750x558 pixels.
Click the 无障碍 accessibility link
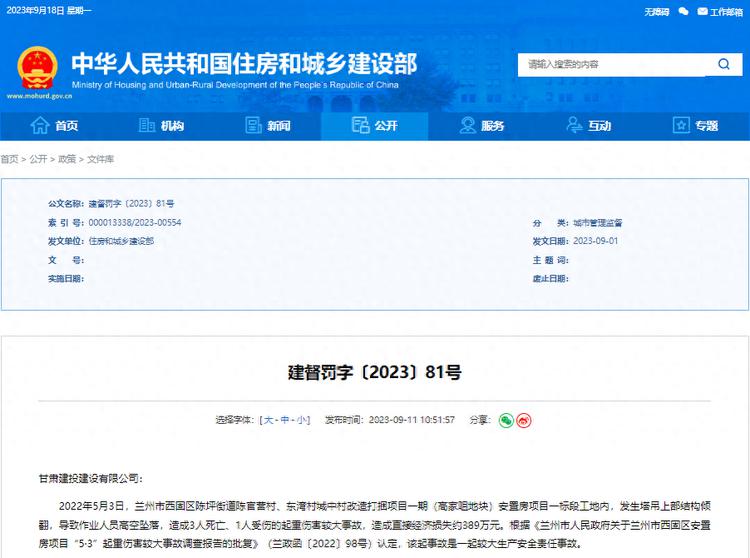[x=656, y=12]
